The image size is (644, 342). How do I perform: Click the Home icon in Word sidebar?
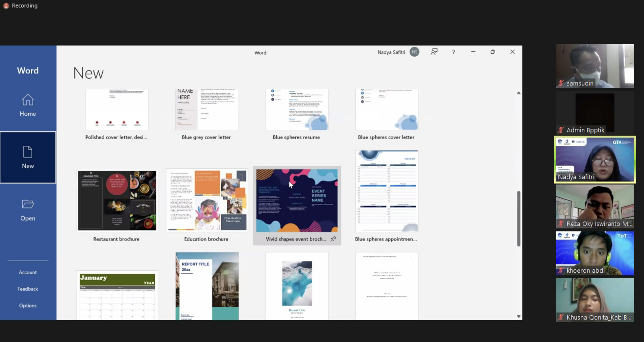point(28,100)
